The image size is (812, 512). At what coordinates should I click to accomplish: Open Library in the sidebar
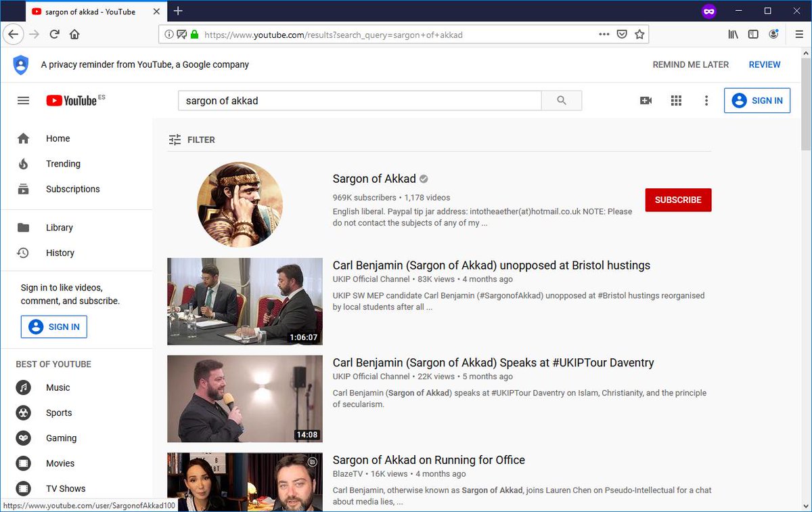[x=76, y=228]
